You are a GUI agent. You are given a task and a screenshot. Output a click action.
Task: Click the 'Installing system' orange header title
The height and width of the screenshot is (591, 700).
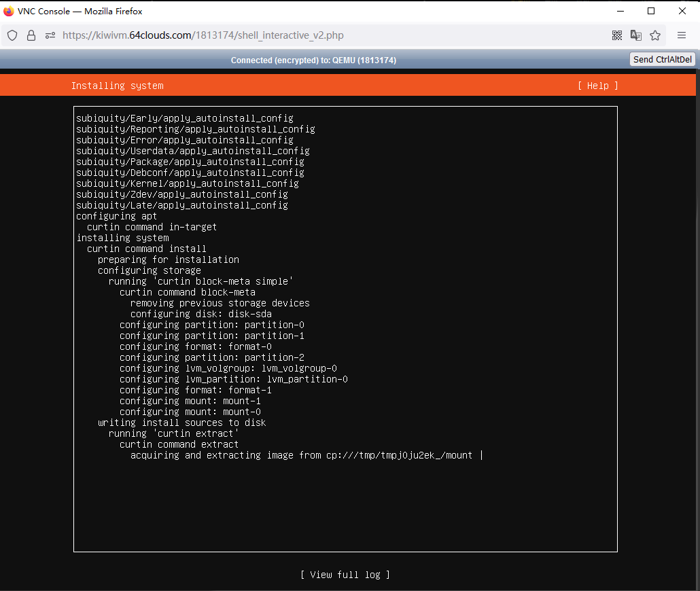pos(117,86)
